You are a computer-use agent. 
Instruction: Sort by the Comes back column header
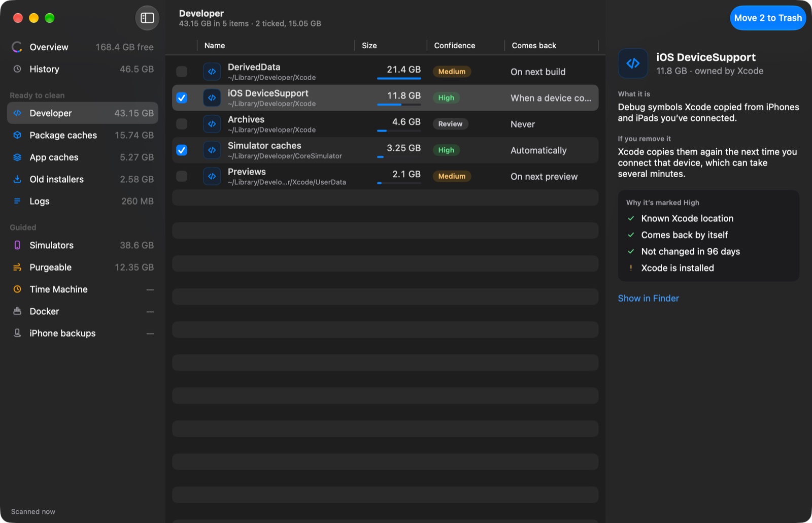pyautogui.click(x=551, y=46)
